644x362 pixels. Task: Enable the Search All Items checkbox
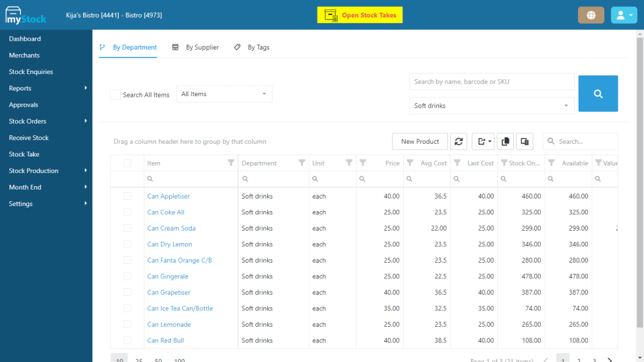click(x=115, y=94)
